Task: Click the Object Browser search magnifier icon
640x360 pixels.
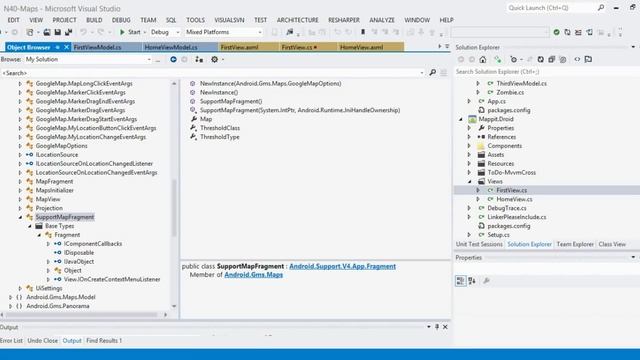Action: click(433, 73)
